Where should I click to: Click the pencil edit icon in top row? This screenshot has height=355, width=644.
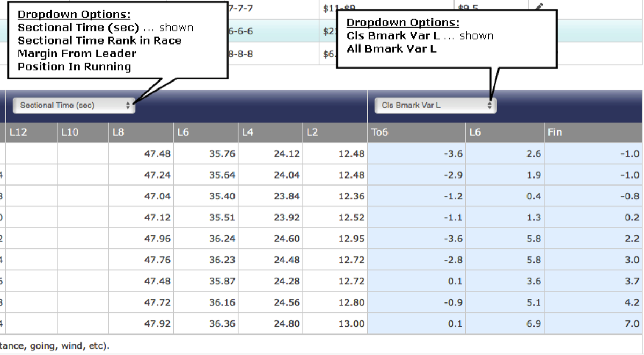pyautogui.click(x=540, y=7)
